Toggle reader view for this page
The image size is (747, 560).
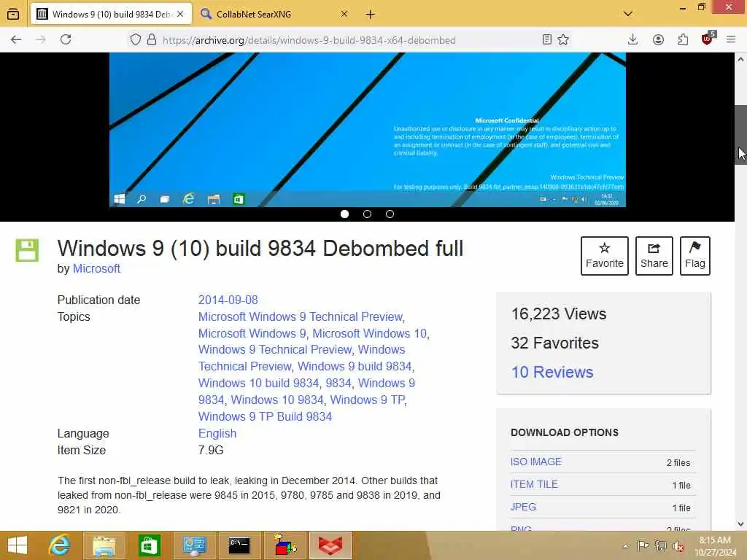coord(547,39)
